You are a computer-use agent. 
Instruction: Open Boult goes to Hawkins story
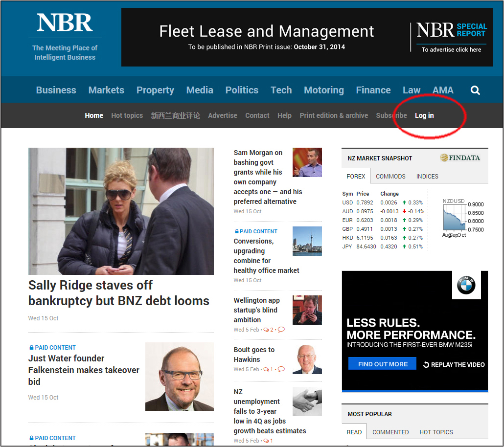point(254,355)
